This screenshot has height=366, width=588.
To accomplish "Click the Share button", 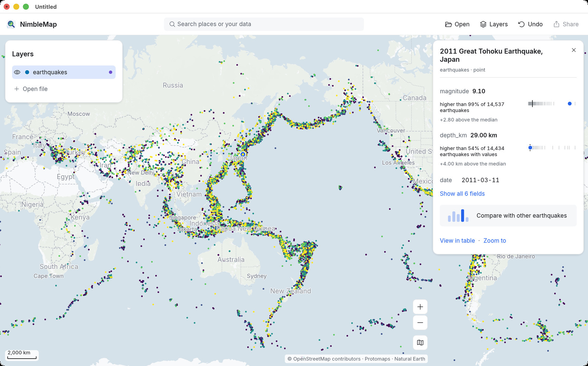I will 566,24.
